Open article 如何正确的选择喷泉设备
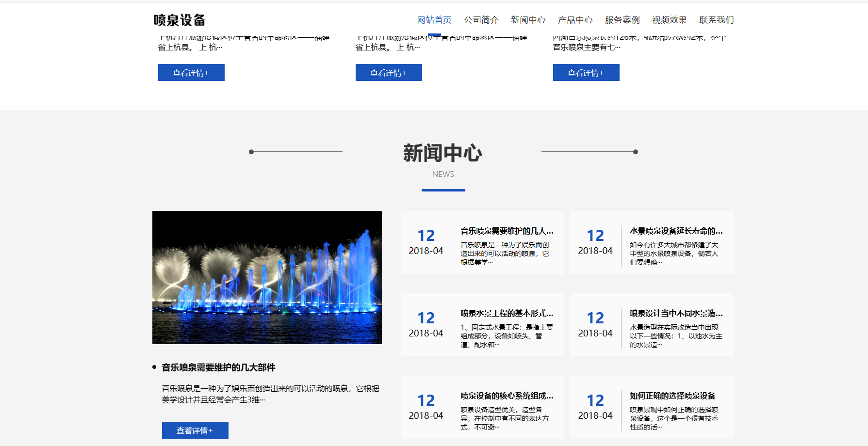868x446 pixels. coord(672,396)
